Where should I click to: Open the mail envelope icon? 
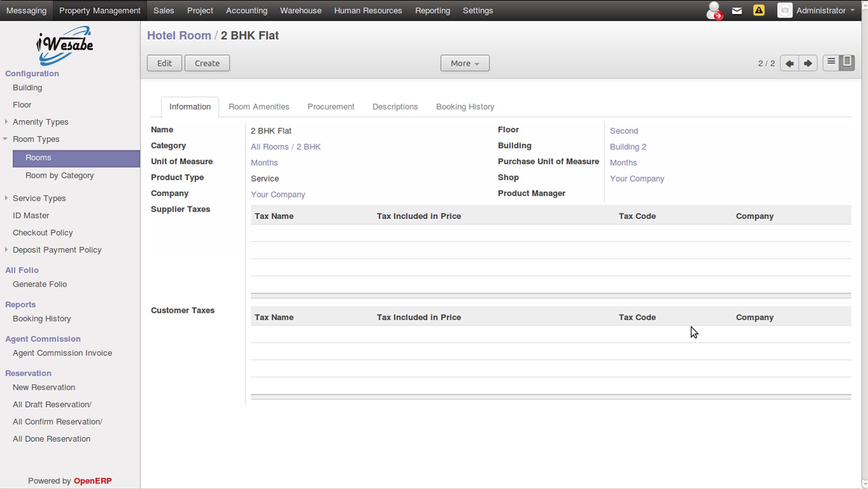pos(737,10)
